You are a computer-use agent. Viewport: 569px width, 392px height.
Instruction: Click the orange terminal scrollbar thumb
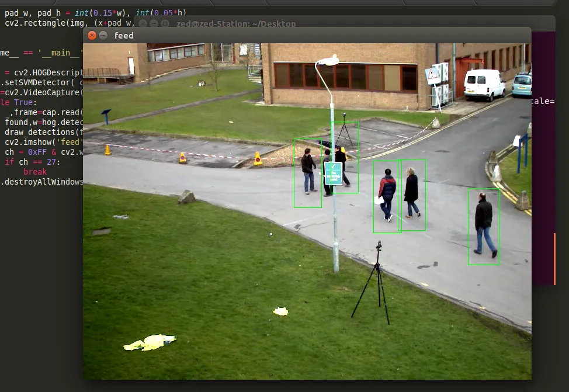[x=554, y=259]
